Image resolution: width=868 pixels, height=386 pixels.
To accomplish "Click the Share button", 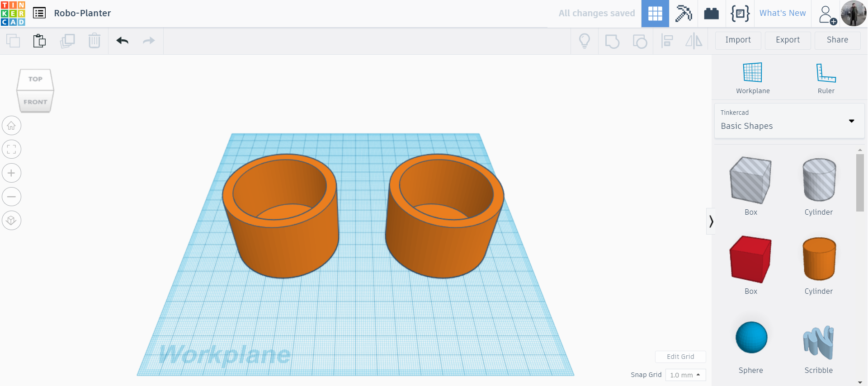I will pos(837,40).
